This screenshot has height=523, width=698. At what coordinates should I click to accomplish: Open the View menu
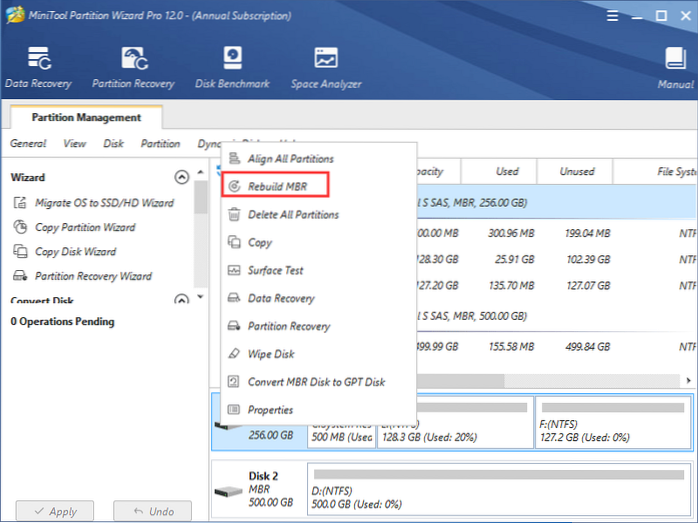(75, 144)
